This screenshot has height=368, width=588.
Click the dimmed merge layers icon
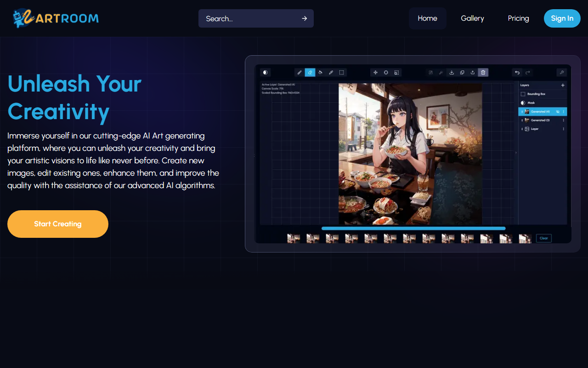(x=430, y=72)
